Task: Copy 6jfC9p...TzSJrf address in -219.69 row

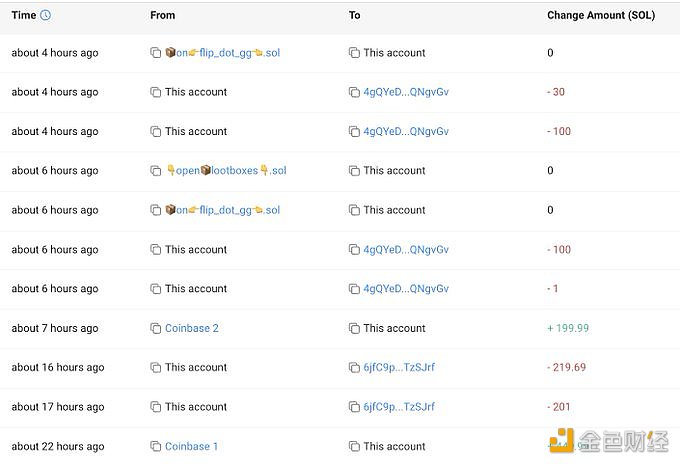Action: pos(354,368)
